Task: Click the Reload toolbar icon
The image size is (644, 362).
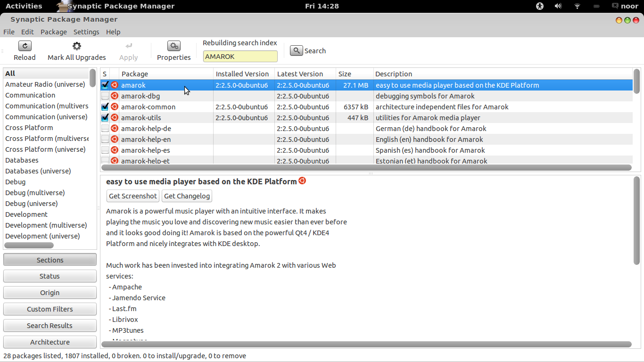Action: click(x=25, y=46)
